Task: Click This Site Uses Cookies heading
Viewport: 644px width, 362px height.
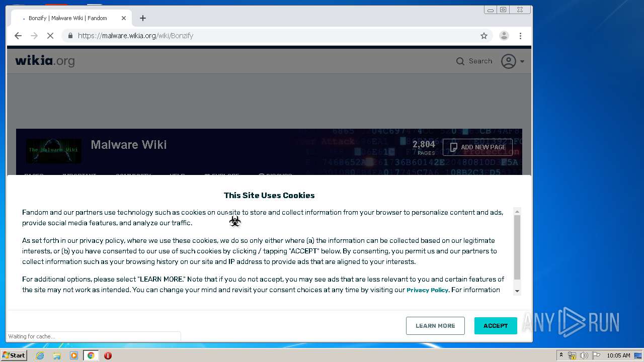Action: (269, 195)
